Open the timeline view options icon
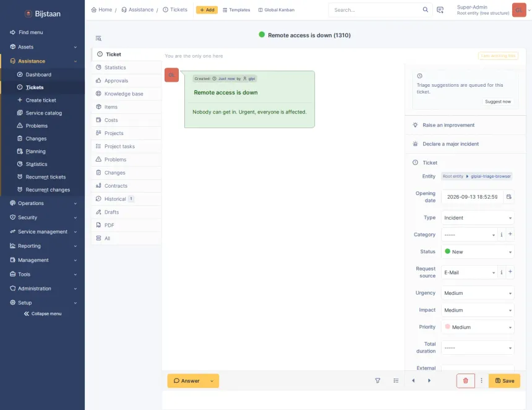This screenshot has height=410, width=532. pos(396,381)
